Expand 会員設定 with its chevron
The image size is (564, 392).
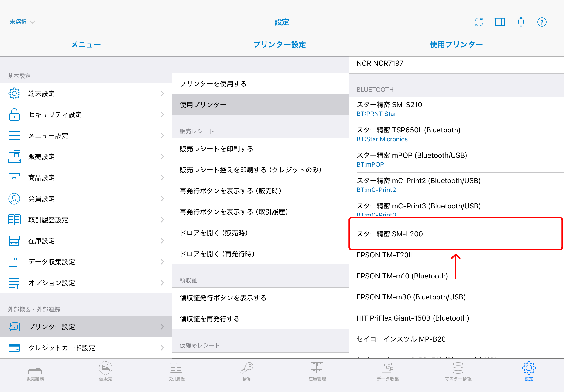[x=162, y=199]
